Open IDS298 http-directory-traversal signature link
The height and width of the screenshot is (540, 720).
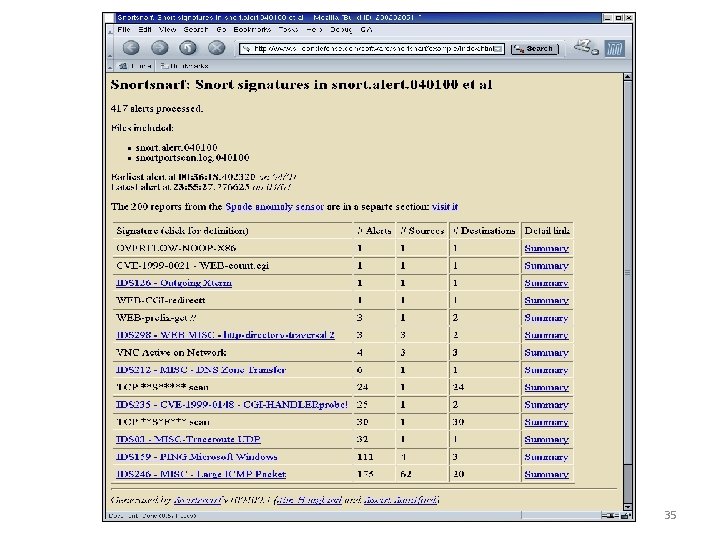(x=225, y=335)
